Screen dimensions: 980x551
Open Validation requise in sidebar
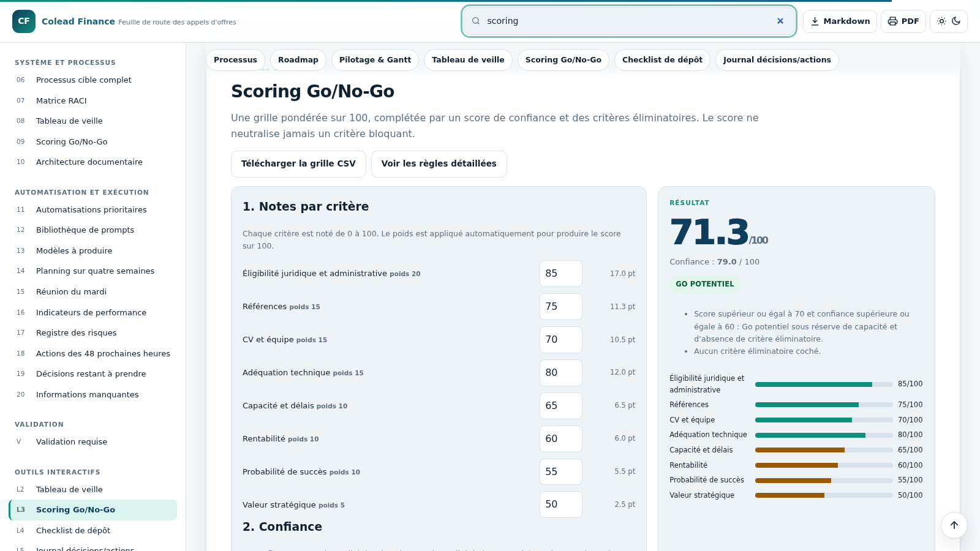93,442
